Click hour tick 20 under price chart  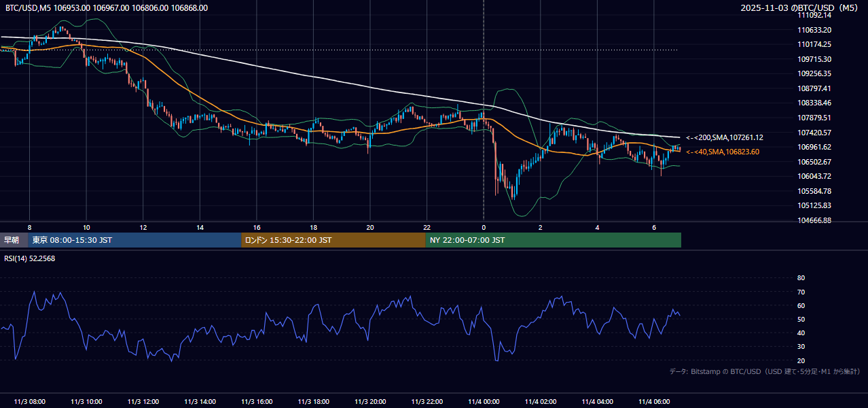370,227
